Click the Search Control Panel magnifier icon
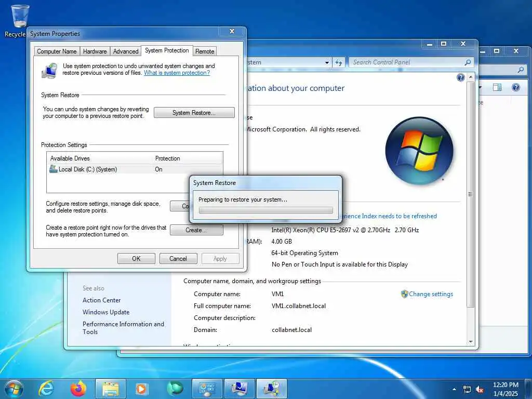 click(468, 62)
